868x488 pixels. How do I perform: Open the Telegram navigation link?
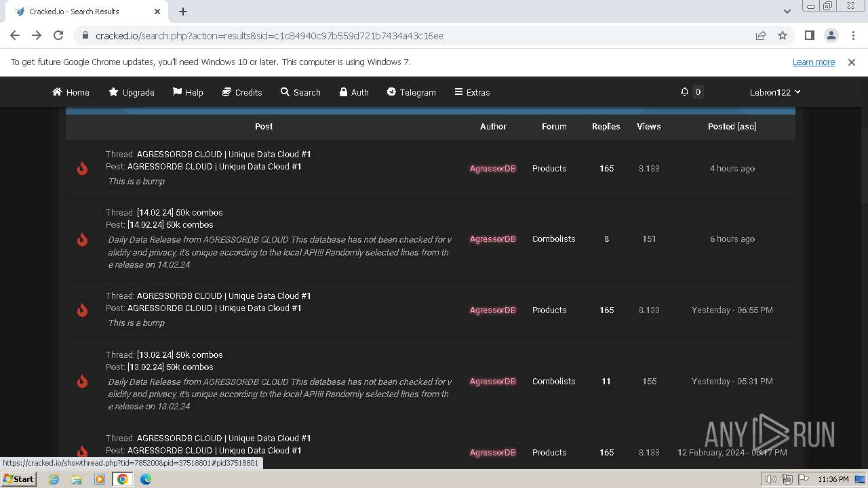click(411, 92)
